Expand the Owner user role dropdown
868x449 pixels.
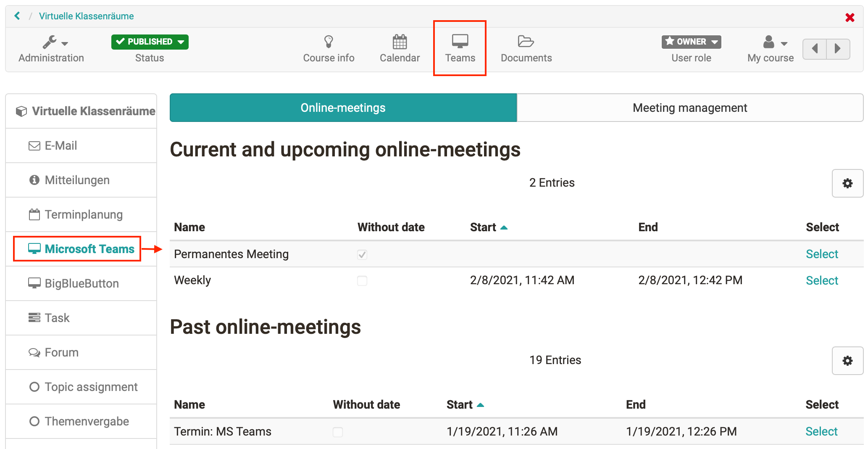691,42
